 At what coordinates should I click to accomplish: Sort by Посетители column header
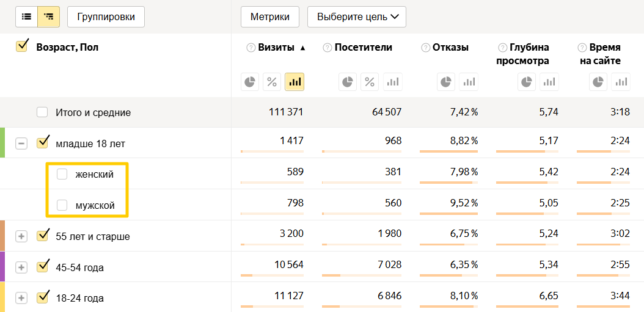coord(363,48)
